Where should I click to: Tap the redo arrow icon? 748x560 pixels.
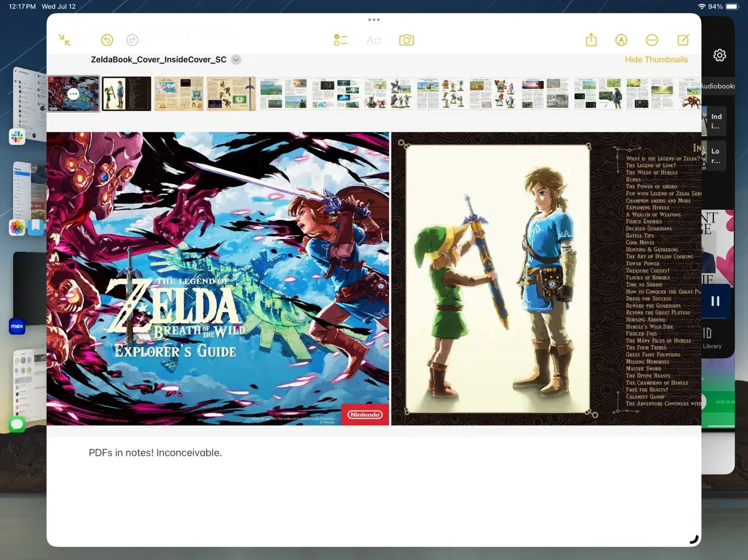click(132, 40)
